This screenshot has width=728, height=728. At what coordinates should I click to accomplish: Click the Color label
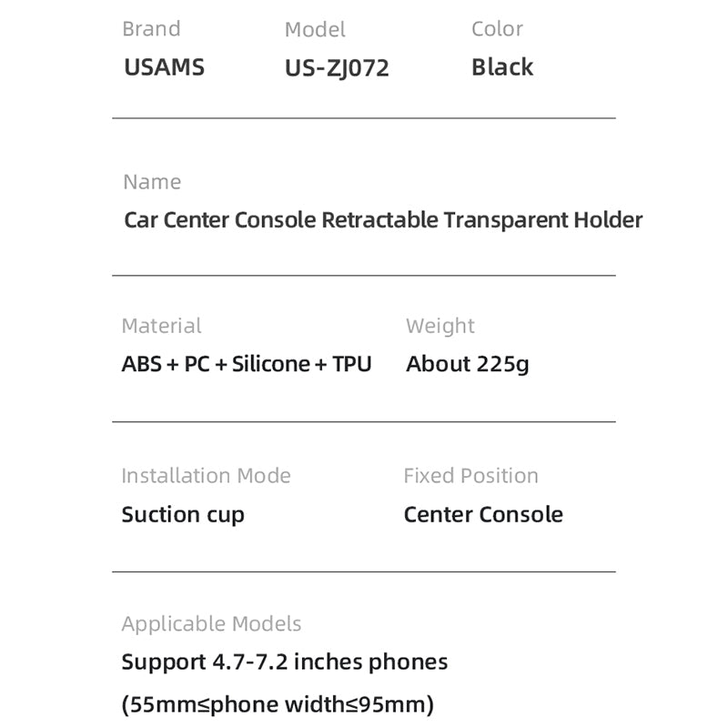click(497, 29)
